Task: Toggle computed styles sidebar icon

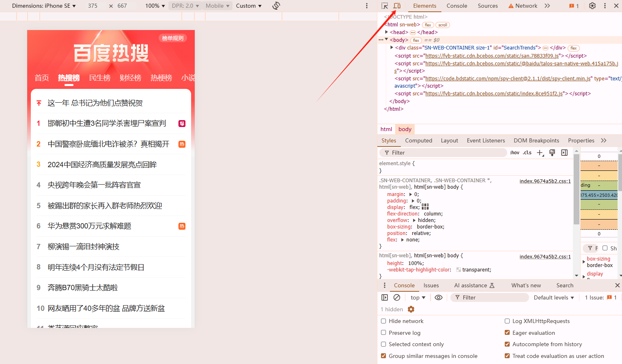Action: click(x=564, y=153)
